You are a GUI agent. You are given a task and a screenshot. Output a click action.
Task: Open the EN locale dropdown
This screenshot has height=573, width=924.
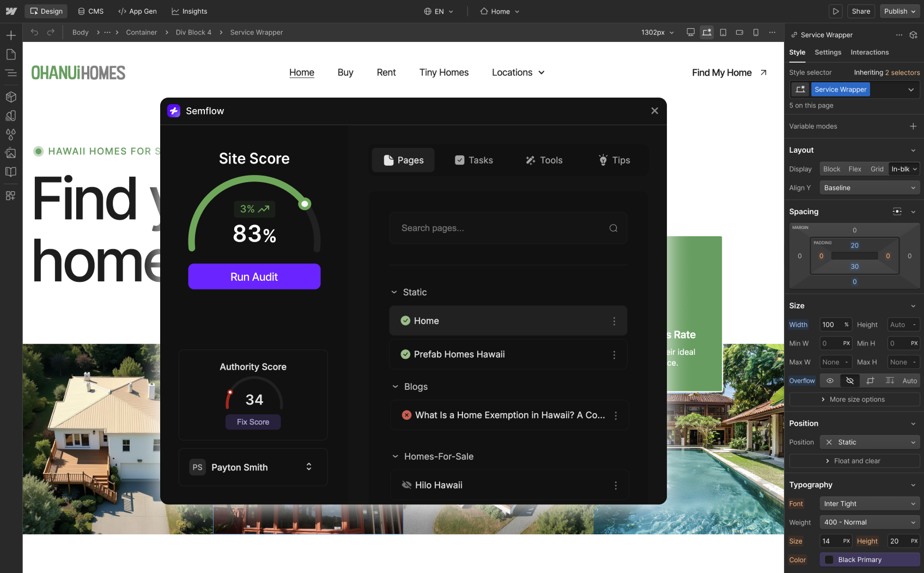click(x=439, y=11)
